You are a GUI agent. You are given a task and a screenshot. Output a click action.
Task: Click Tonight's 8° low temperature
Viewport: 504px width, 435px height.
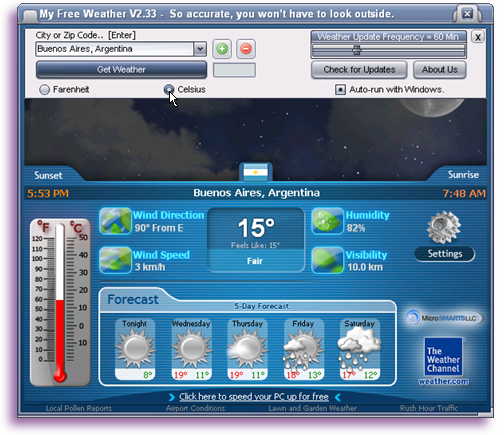click(148, 375)
